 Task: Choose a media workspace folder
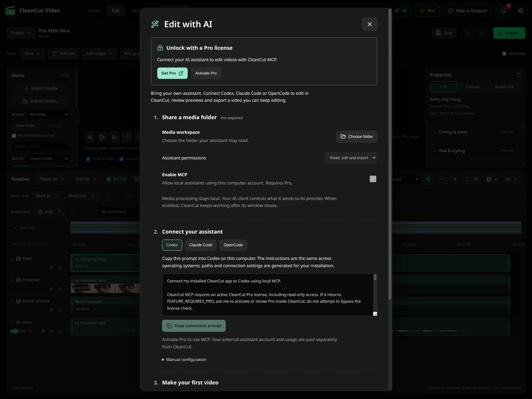coord(356,137)
